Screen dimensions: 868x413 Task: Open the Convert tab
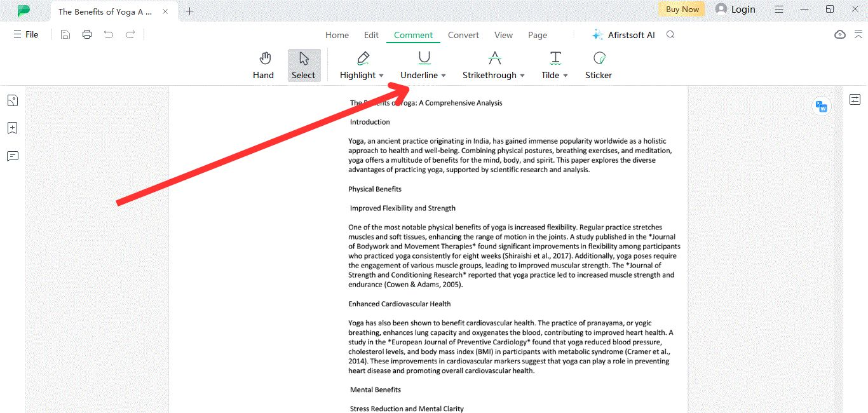pos(463,35)
